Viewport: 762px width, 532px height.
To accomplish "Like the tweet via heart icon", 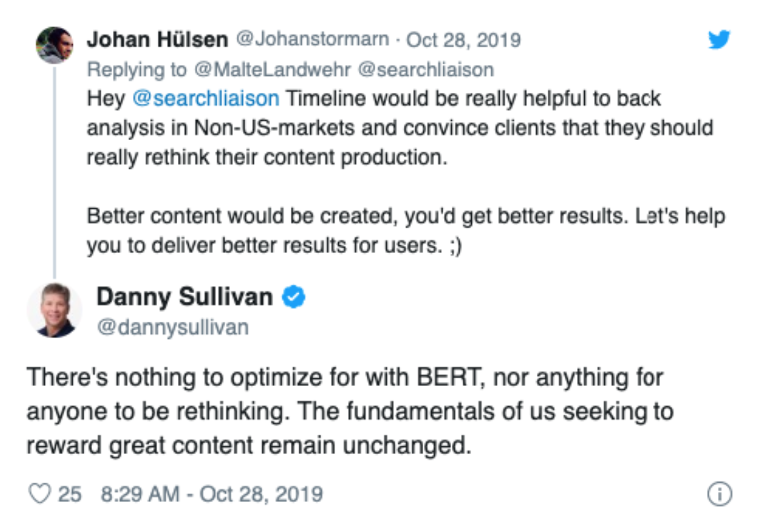I will 40,494.
